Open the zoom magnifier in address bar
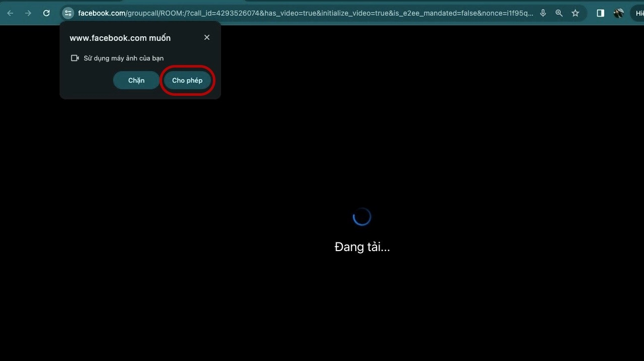 559,13
